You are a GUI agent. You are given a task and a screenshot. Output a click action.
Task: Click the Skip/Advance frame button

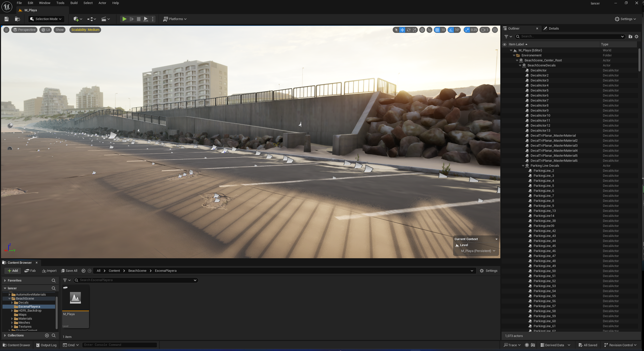(131, 19)
